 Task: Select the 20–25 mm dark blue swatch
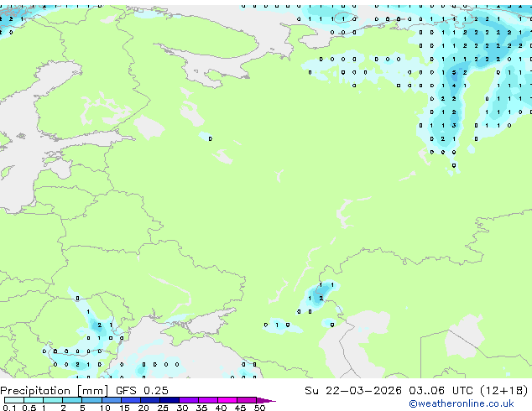click(150, 400)
